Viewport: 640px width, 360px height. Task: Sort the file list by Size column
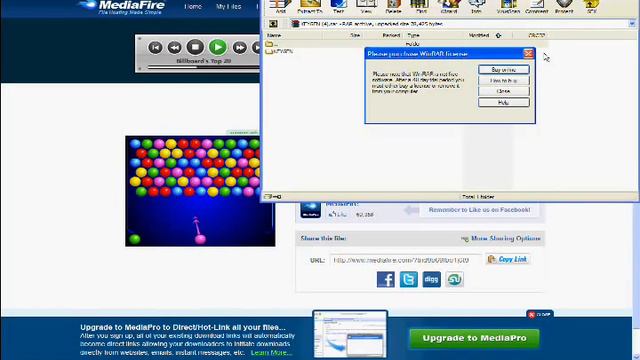(x=343, y=36)
